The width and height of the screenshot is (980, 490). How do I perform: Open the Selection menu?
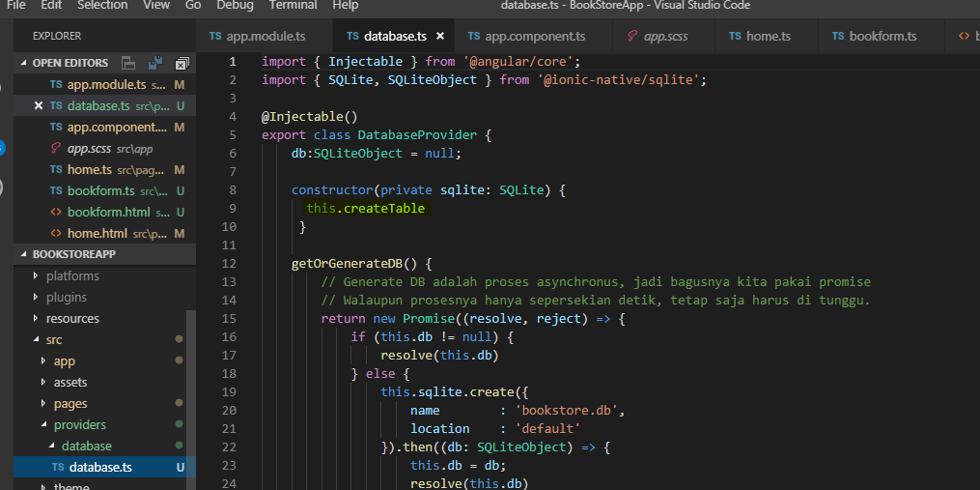(x=102, y=6)
